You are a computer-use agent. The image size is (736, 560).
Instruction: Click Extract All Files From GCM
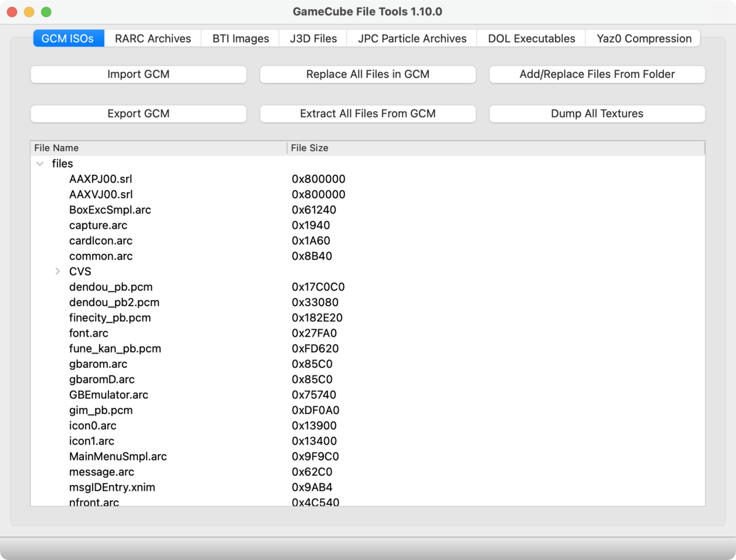point(368,113)
